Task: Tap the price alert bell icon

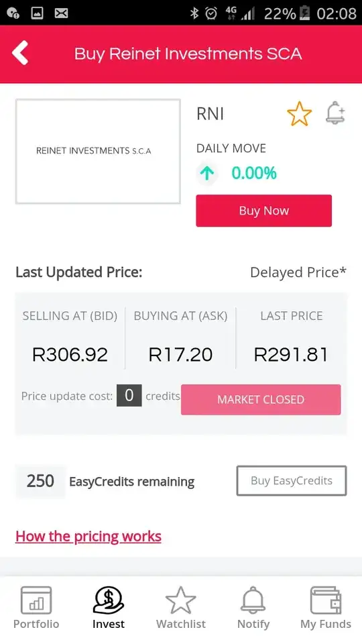Action: point(335,113)
